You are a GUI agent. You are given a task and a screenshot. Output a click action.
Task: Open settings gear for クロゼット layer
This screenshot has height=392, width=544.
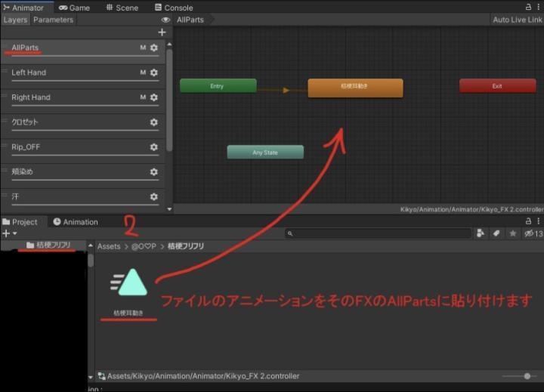[x=154, y=122]
